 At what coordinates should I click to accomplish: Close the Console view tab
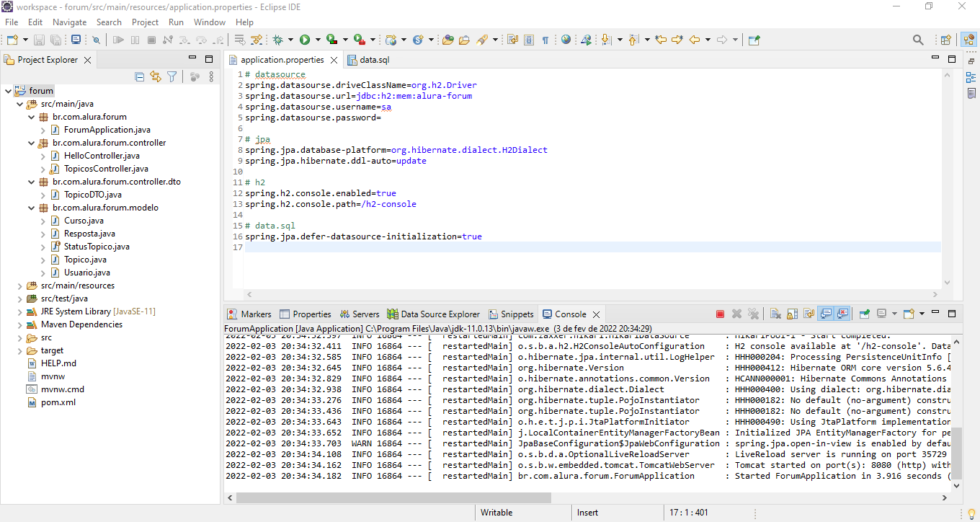[x=595, y=314]
